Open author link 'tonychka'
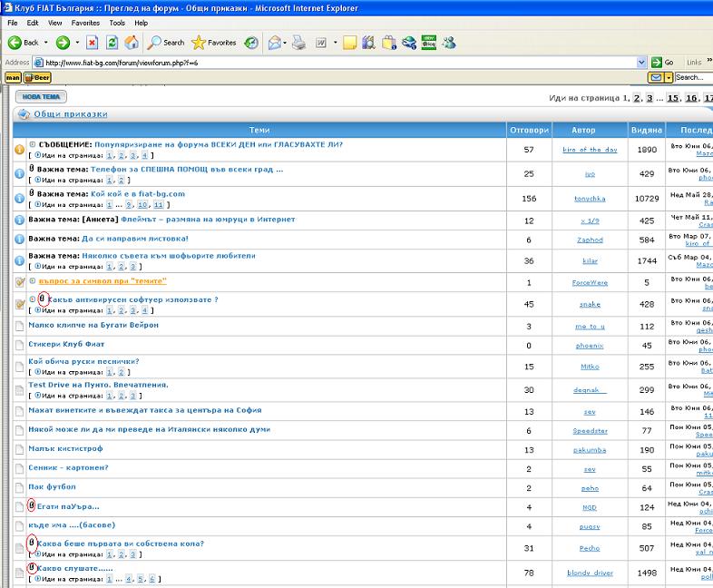Screen dimensions: 713x588 pyautogui.click(x=590, y=198)
